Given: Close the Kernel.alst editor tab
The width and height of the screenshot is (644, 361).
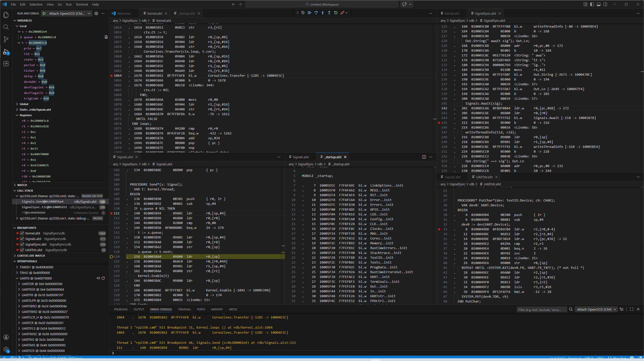Looking at the screenshot, I should point(166,13).
